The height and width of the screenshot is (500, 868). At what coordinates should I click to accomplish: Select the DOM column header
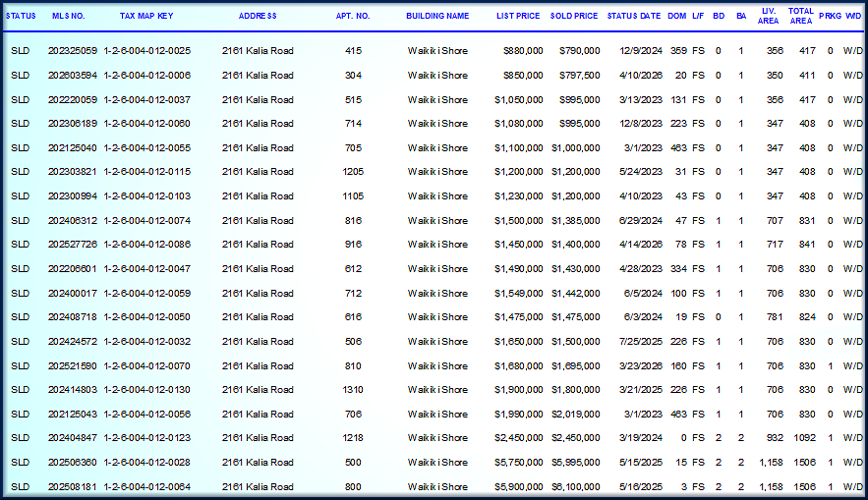pos(676,16)
